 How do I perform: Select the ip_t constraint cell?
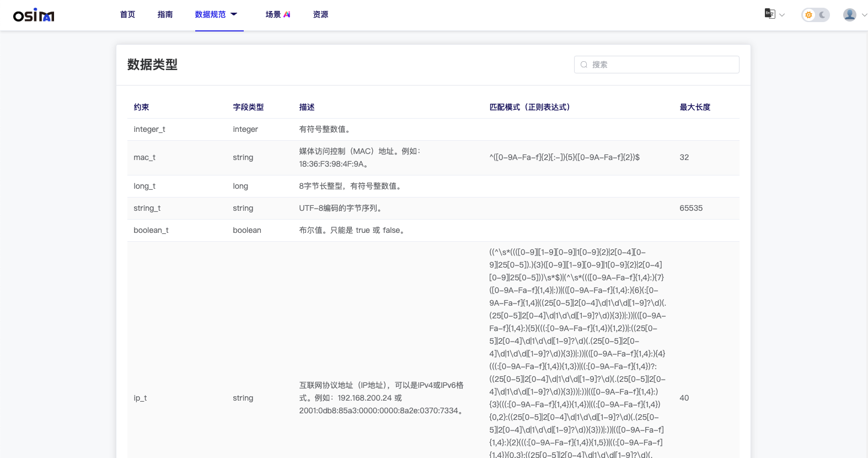pyautogui.click(x=140, y=398)
